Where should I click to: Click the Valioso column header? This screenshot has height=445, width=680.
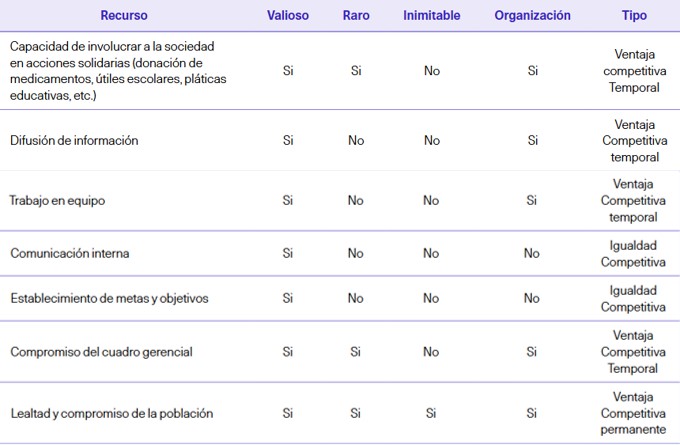point(288,16)
